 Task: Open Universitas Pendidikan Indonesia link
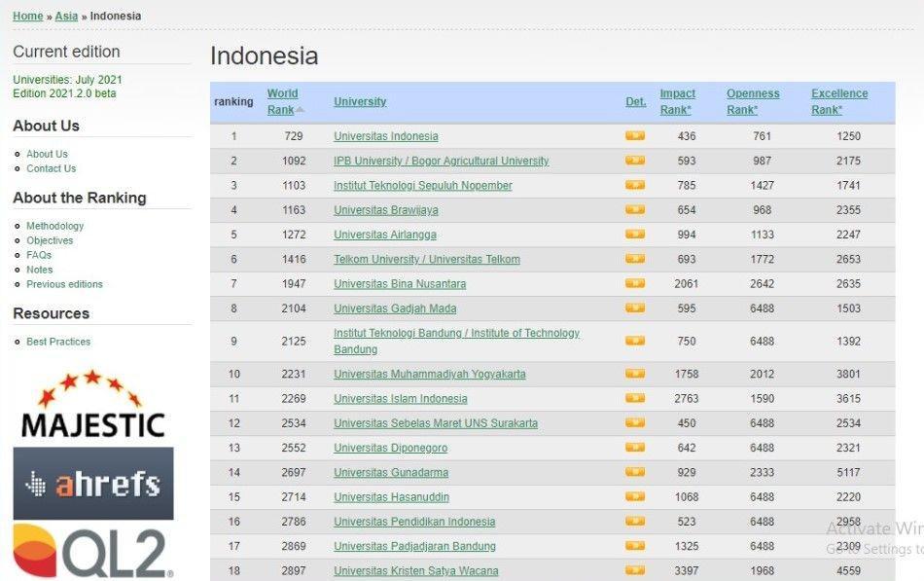pyautogui.click(x=414, y=522)
